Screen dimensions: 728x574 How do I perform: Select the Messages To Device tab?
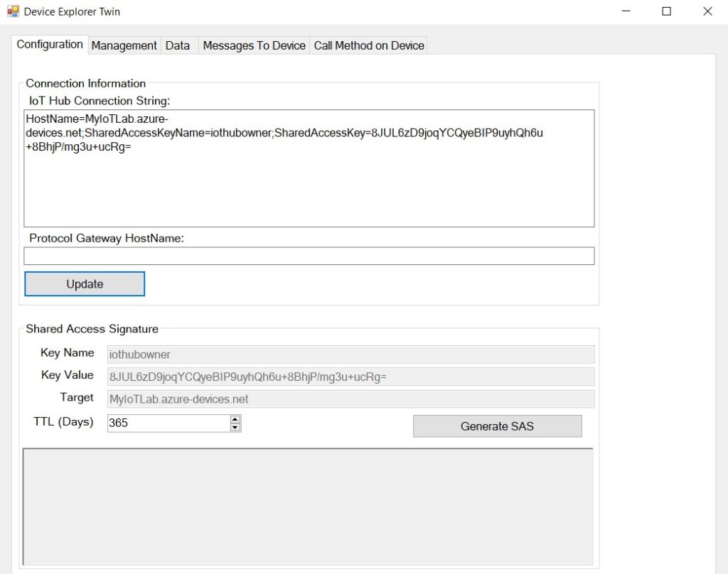pos(253,45)
